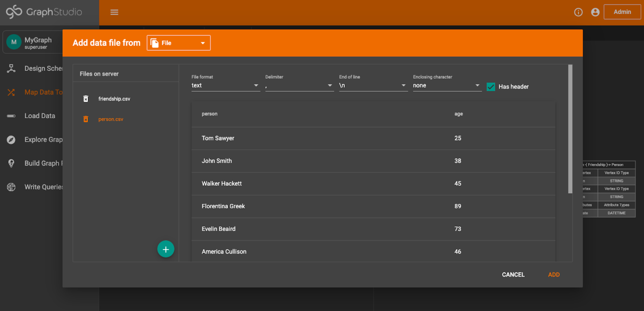
Task: Open Explore Graph compass icon
Action: point(11,140)
